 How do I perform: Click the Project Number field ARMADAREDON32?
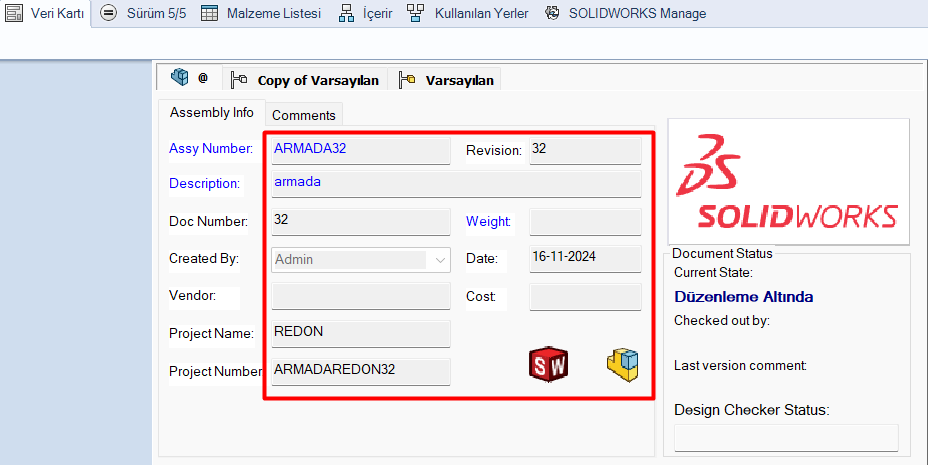(361, 372)
